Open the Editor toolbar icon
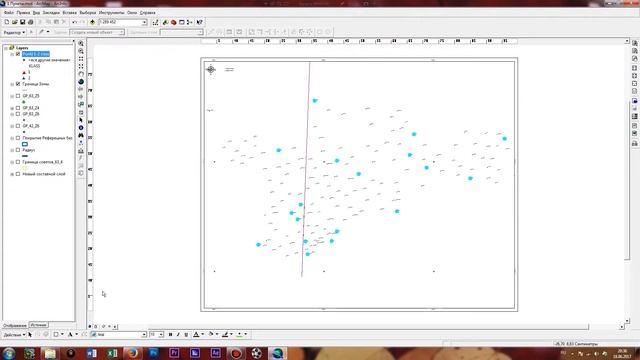Viewport: 640px width, 360px height. [x=156, y=22]
